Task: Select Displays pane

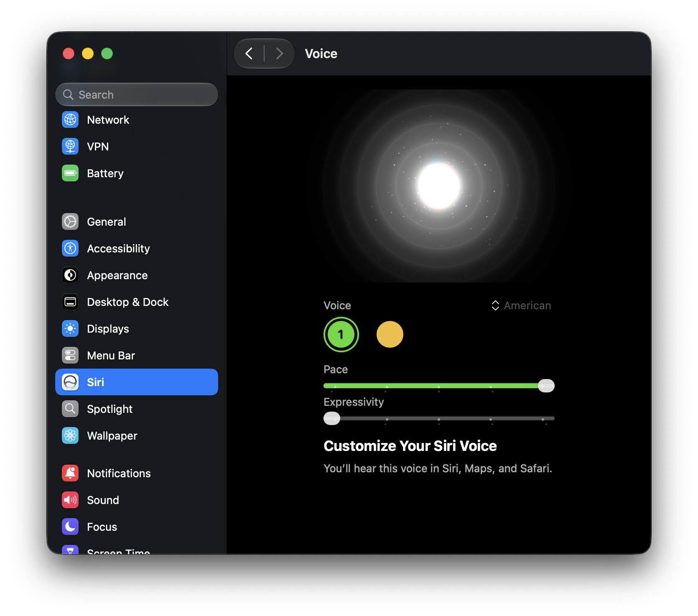Action: click(137, 329)
